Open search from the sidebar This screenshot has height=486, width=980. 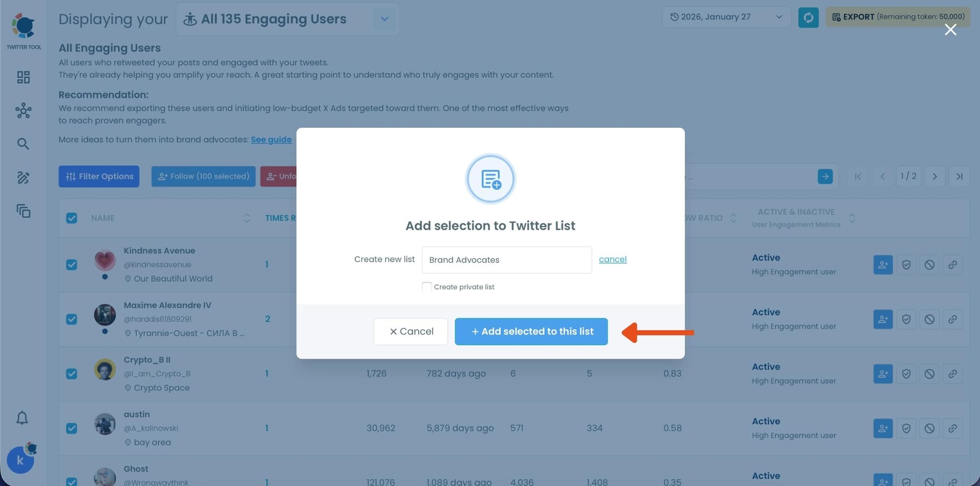coord(23,144)
